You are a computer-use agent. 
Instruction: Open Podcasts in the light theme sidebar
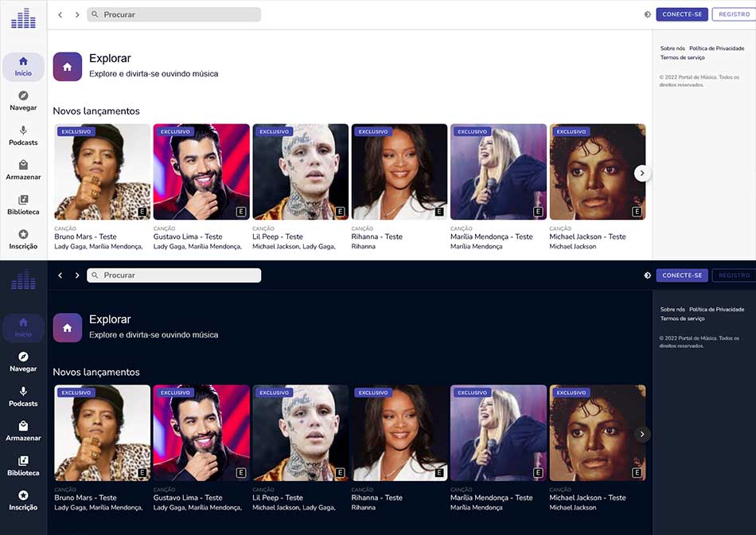coord(23,135)
